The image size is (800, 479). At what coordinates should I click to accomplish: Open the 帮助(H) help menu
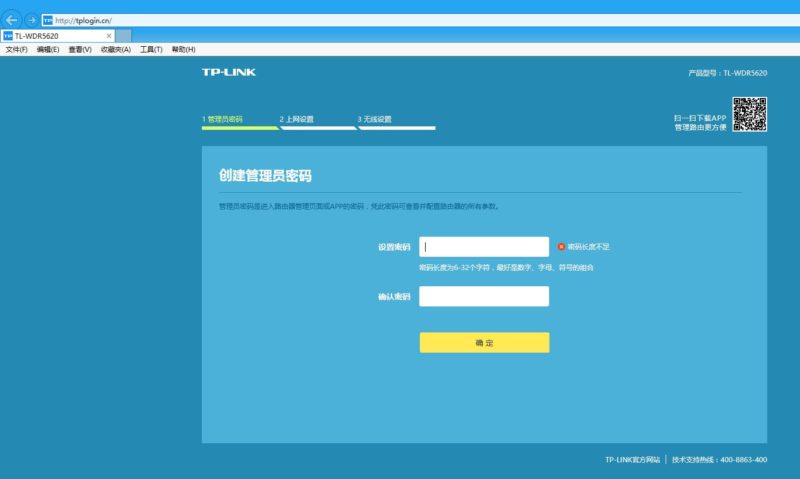[x=183, y=49]
